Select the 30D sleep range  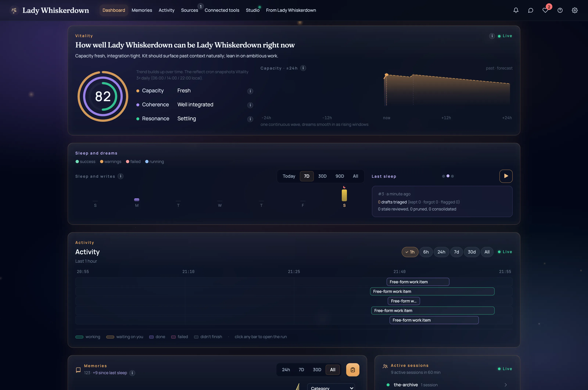tap(322, 176)
